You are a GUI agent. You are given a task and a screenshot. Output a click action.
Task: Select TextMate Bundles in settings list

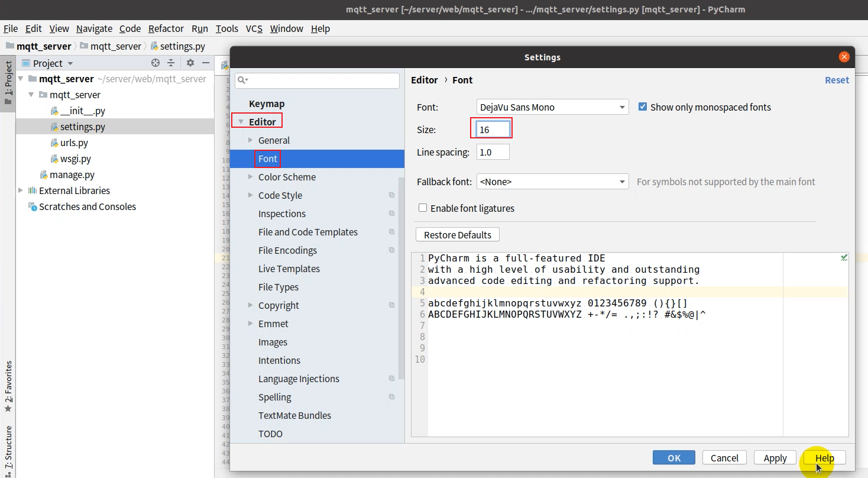[x=294, y=415]
